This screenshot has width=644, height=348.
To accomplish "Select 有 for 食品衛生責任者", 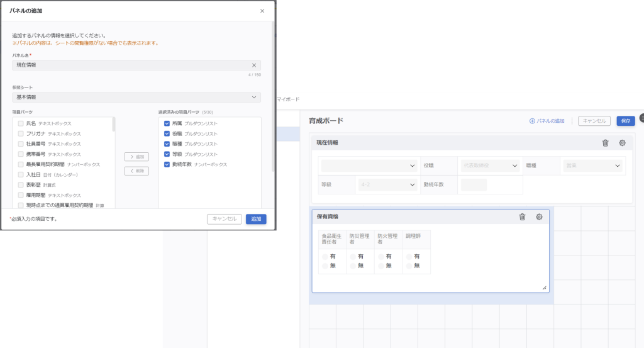I will 325,257.
